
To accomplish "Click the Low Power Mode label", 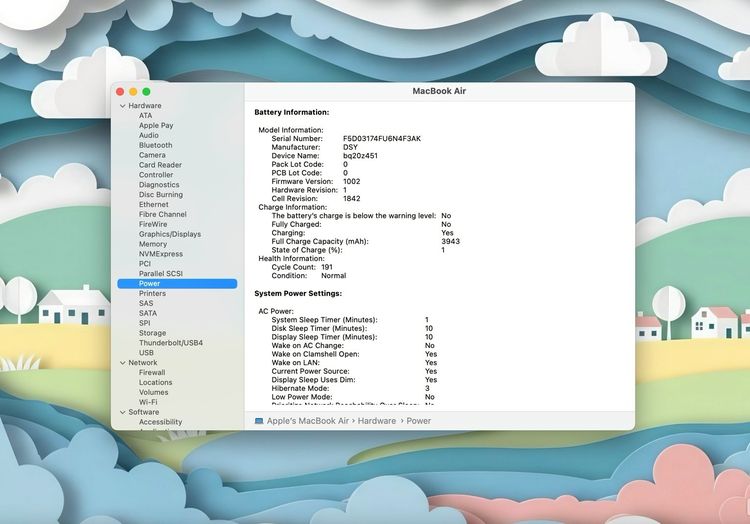I will point(301,397).
